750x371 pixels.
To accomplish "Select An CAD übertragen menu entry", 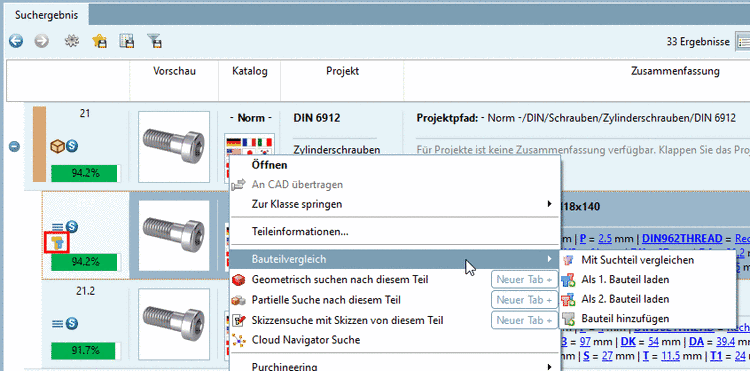I will click(395, 185).
